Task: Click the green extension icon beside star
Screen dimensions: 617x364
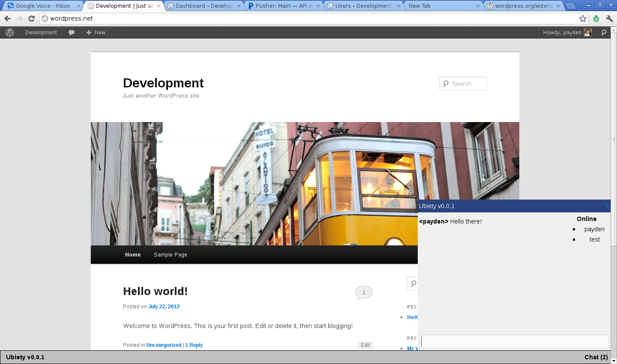Action: tap(596, 18)
